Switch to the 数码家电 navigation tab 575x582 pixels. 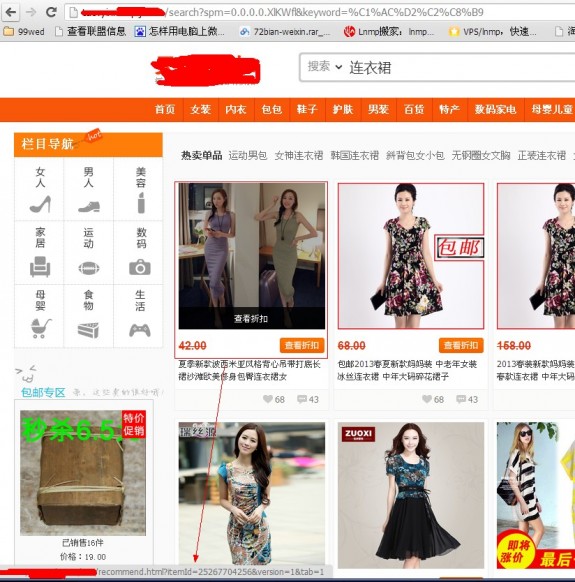tap(496, 109)
